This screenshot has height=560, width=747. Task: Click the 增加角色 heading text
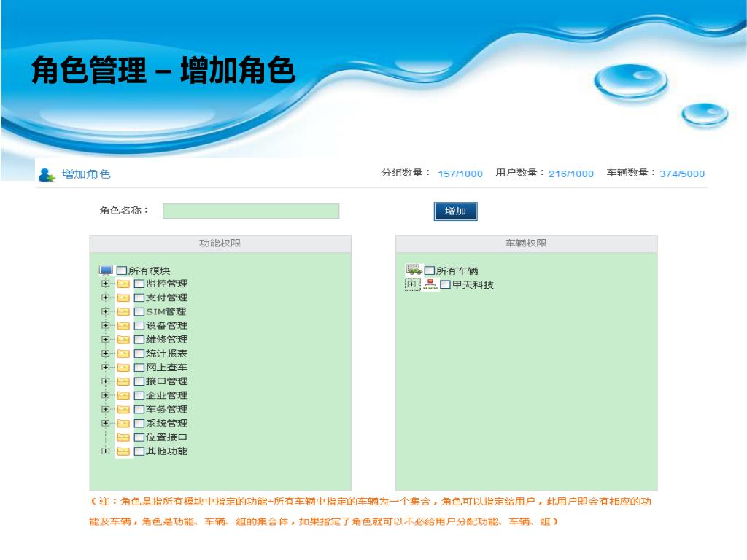point(86,174)
